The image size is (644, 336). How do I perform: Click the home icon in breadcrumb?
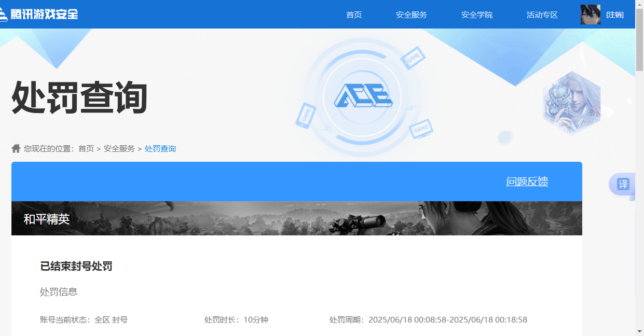pos(16,148)
